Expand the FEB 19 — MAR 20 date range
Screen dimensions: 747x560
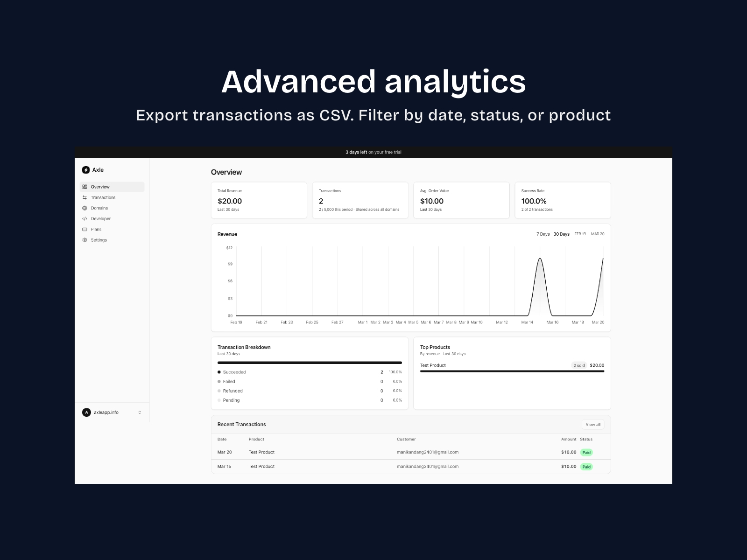coord(589,234)
